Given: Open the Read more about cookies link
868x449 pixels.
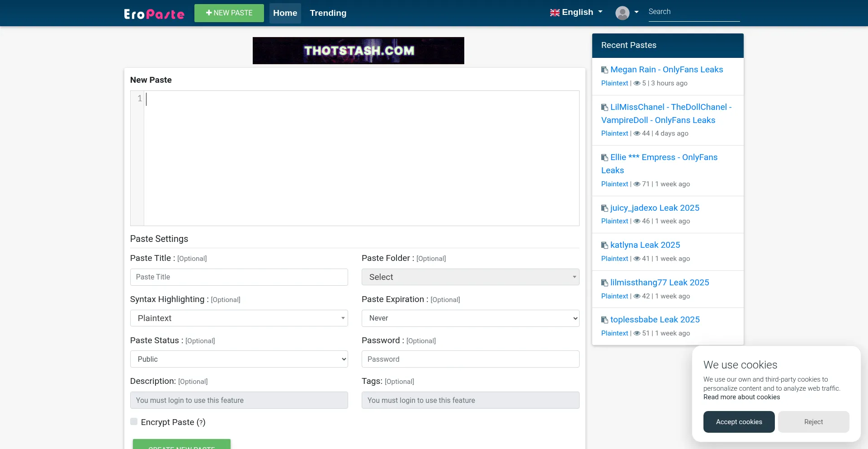Looking at the screenshot, I should 741,397.
